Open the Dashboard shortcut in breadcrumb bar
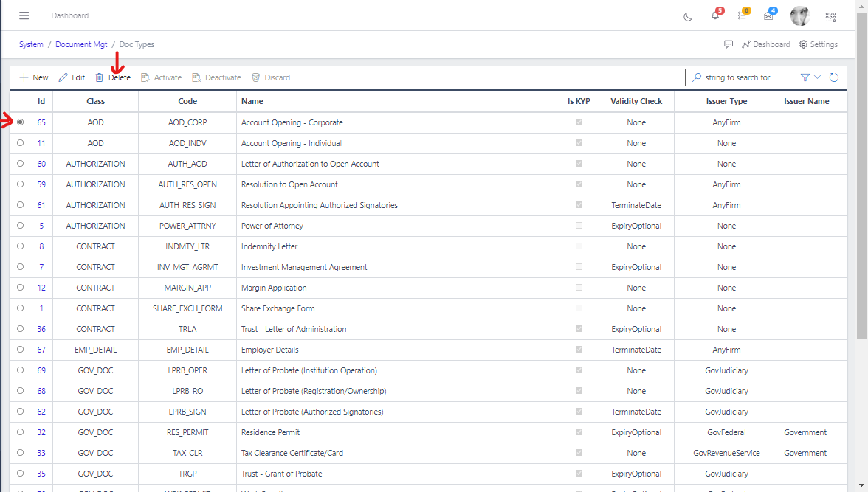 766,44
